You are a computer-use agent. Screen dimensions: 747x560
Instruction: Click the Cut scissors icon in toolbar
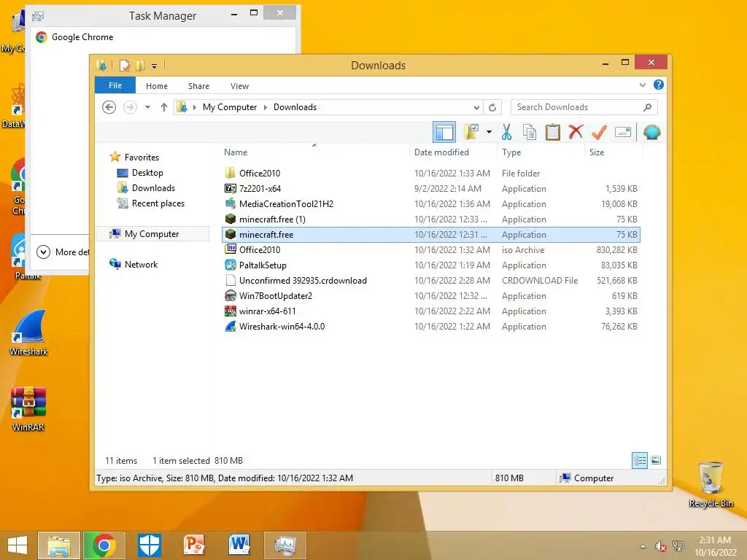tap(506, 132)
